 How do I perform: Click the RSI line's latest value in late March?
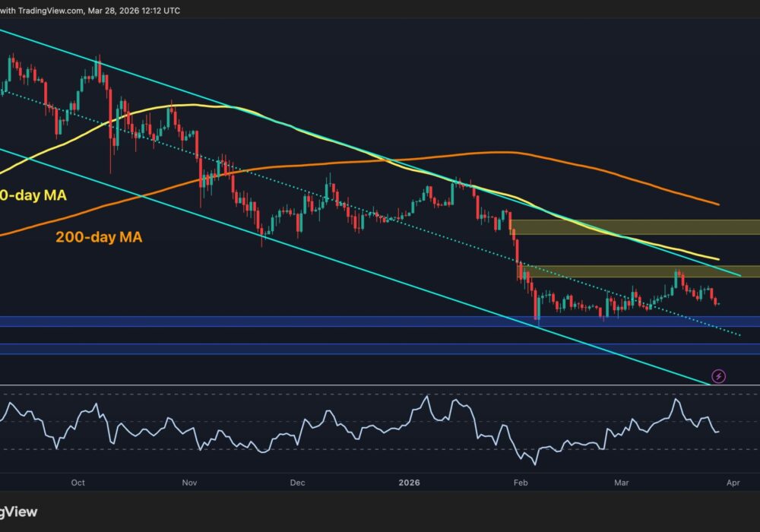[718, 432]
